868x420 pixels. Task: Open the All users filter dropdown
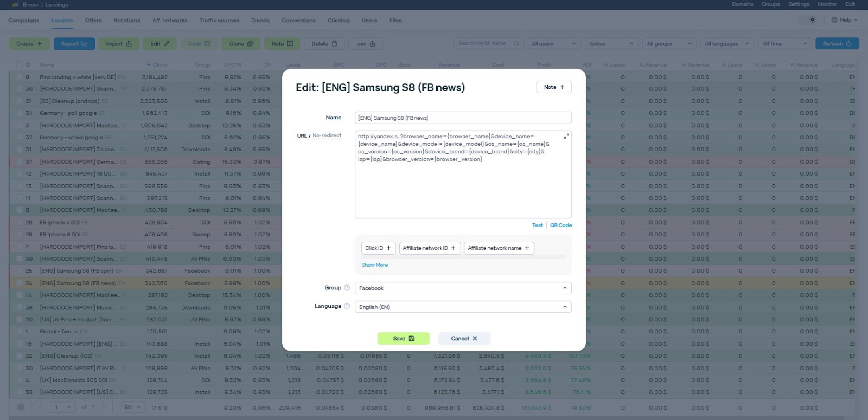click(554, 43)
